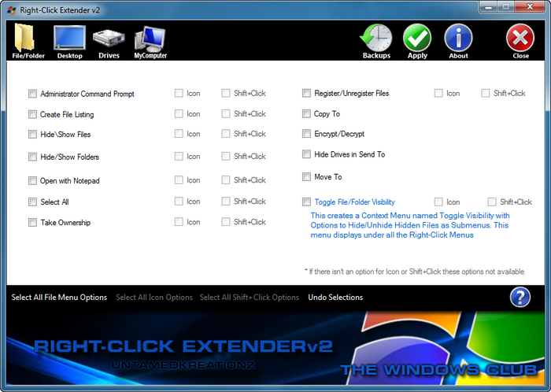Open the Backups clock icon
This screenshot has width=551, height=392.
(376, 41)
